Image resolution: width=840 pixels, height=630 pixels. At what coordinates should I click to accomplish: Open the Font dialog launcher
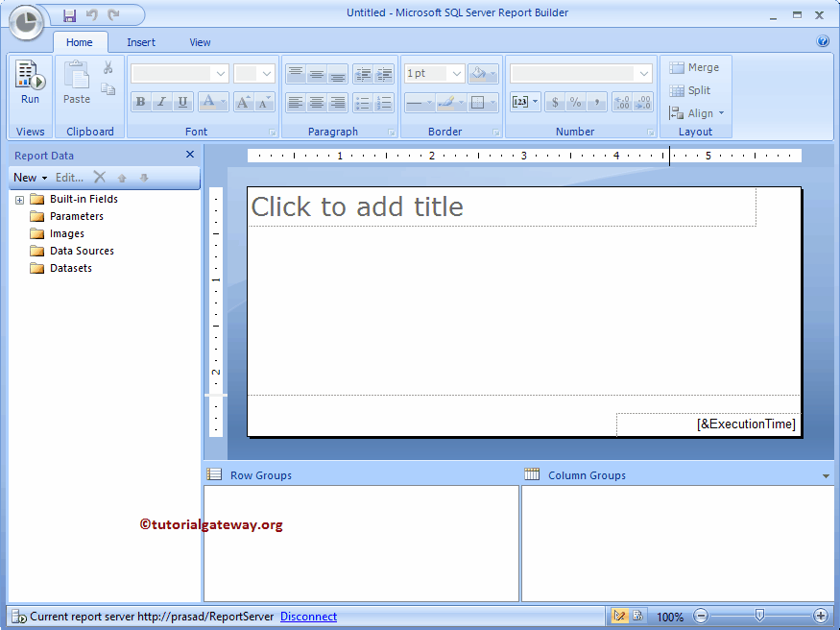[x=273, y=133]
